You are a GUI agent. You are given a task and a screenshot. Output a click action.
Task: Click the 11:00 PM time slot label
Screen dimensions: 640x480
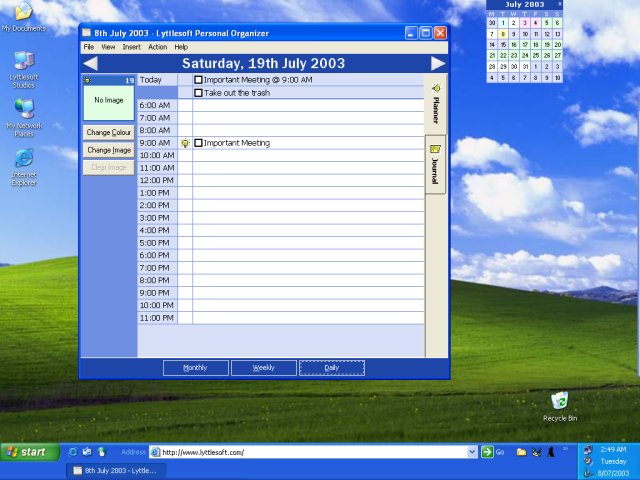(x=156, y=318)
